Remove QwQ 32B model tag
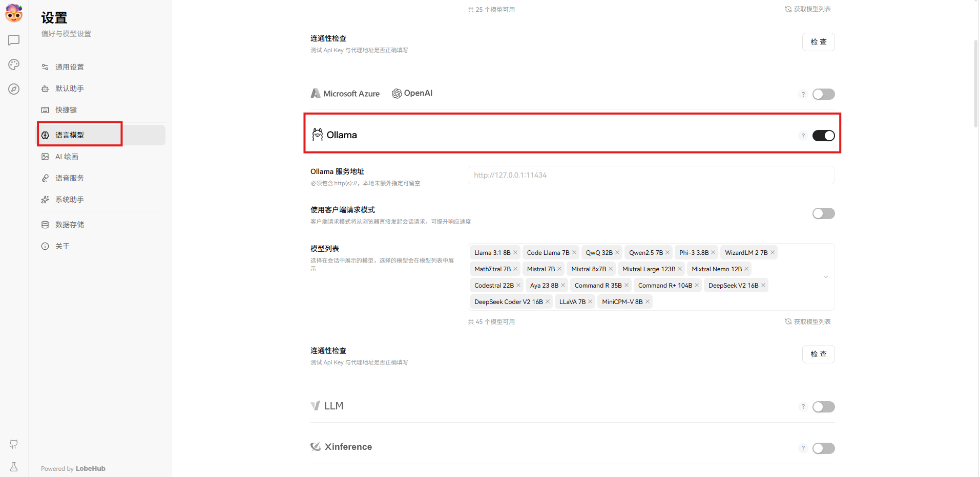Viewport: 980px width, 477px height. tap(617, 253)
